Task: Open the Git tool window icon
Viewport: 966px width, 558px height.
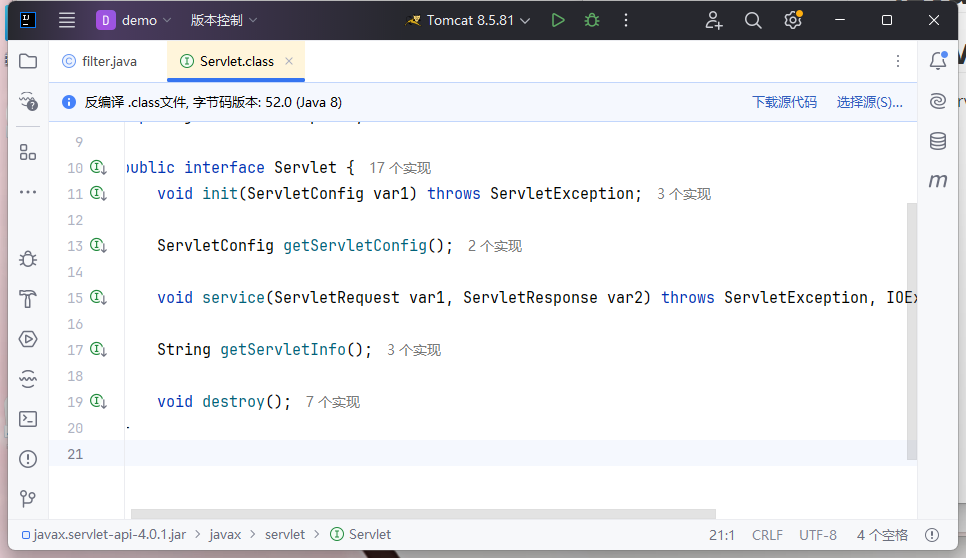Action: (28, 498)
